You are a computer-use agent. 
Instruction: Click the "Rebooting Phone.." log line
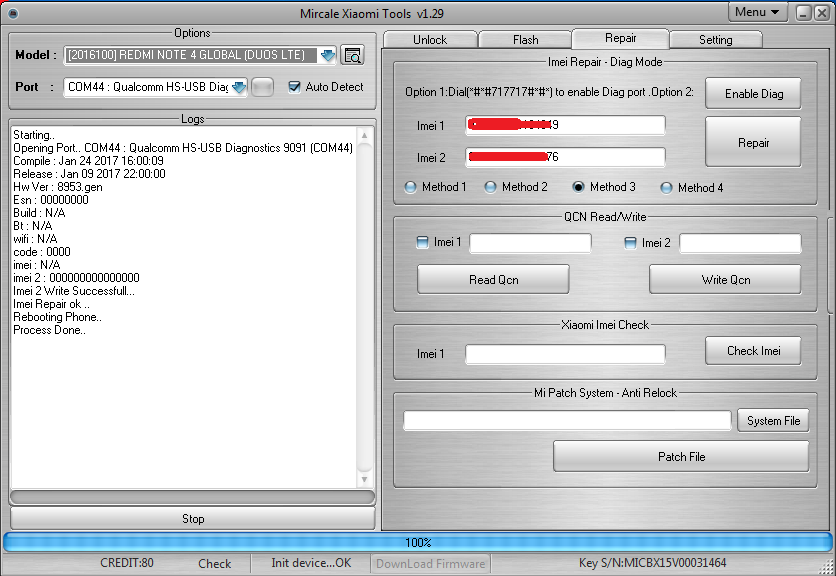point(57,317)
